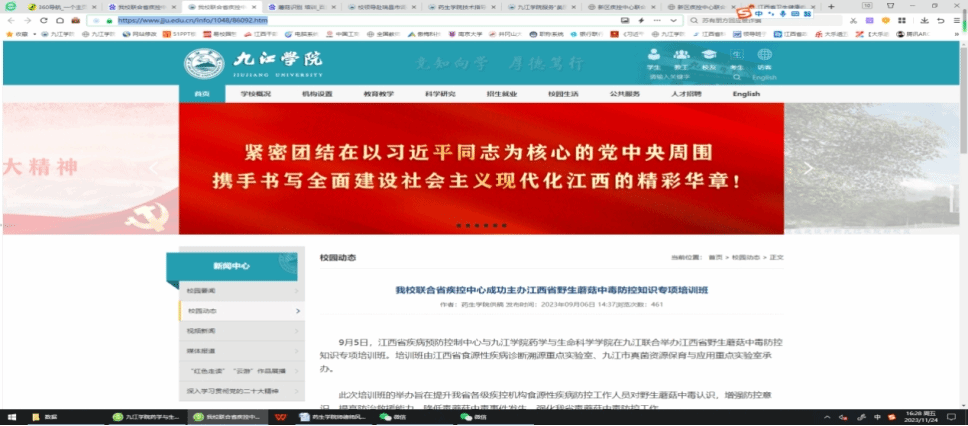Expand 媒体报道 sidebar item arrow
Viewport: 968px width, 426px height.
298,351
